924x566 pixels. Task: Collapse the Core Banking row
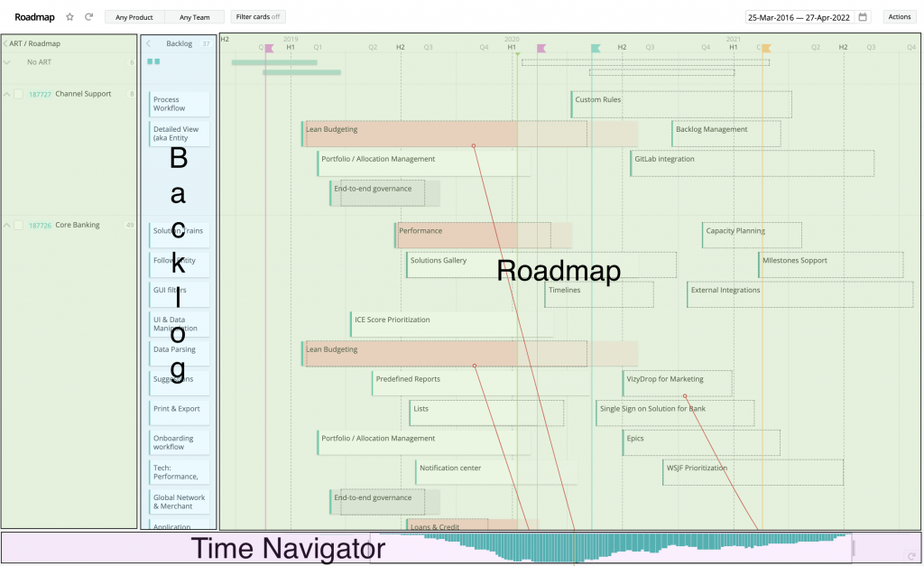7,225
